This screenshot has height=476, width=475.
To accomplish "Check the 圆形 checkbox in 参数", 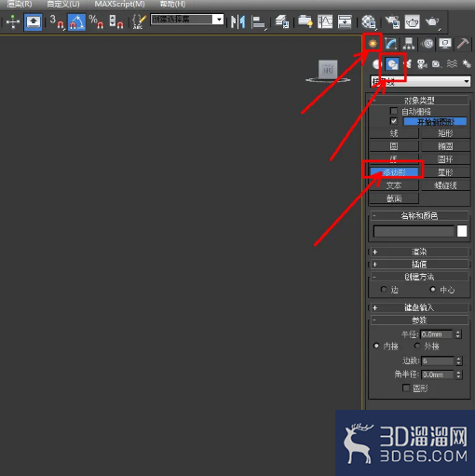I will [x=406, y=388].
